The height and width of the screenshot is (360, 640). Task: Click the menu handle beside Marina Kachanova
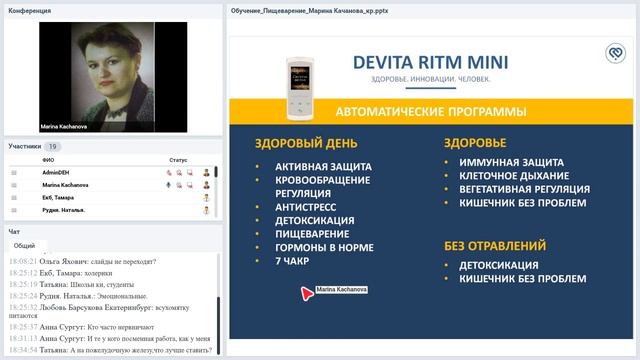tap(14, 185)
